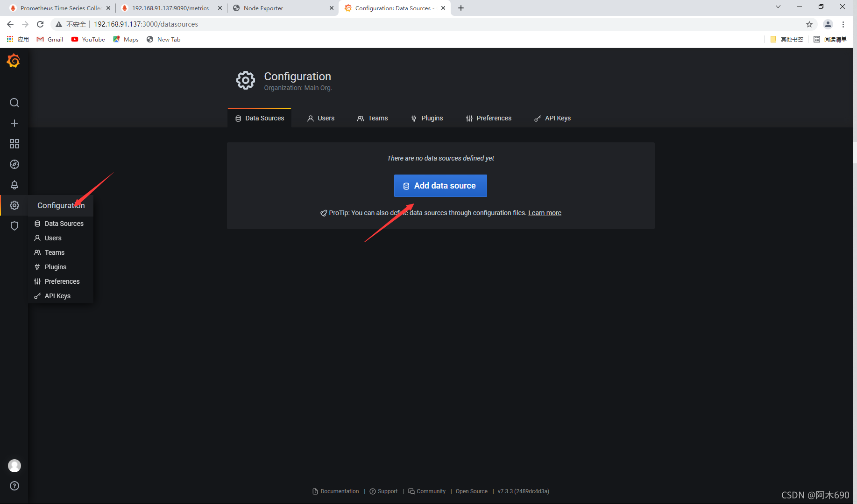Click the plus Create icon in the sidebar
Screen dimensions: 857x504
pyautogui.click(x=14, y=123)
